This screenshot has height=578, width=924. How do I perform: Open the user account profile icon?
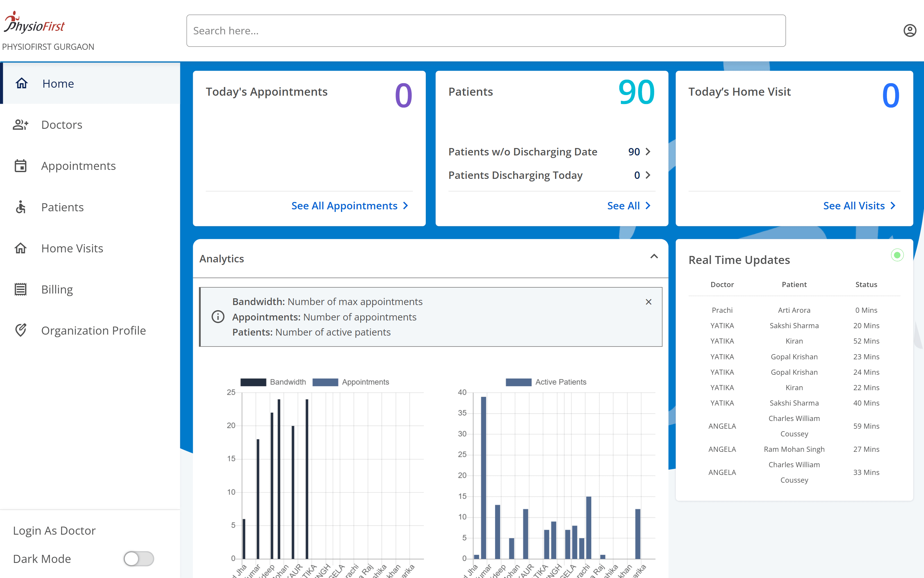910,31
